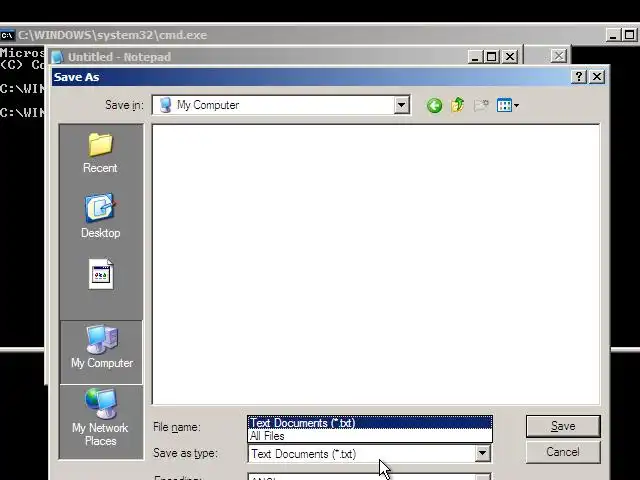Screen dimensions: 640x480
Task: Open the Encoding dropdown
Action: click(x=482, y=478)
